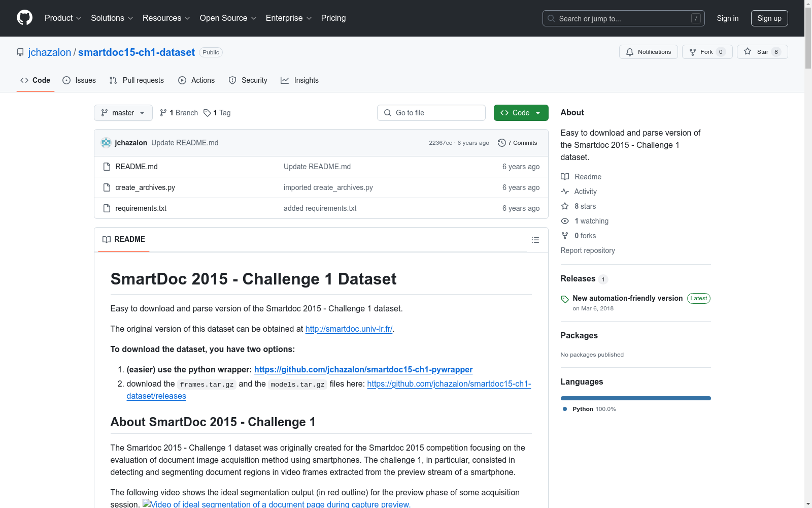Screen dimensions: 812x508
Task: Open the repository icon beside jchazalon
Action: (20, 52)
